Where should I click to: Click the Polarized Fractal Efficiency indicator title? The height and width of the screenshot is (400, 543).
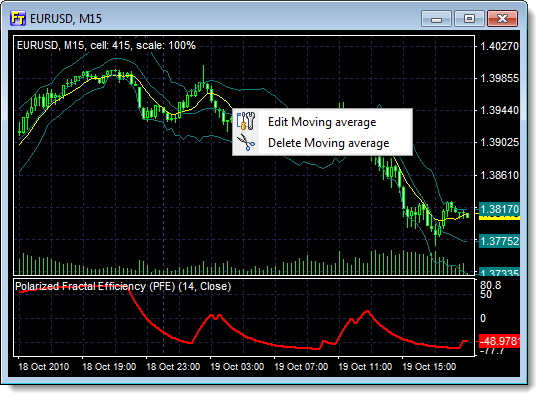[x=123, y=286]
